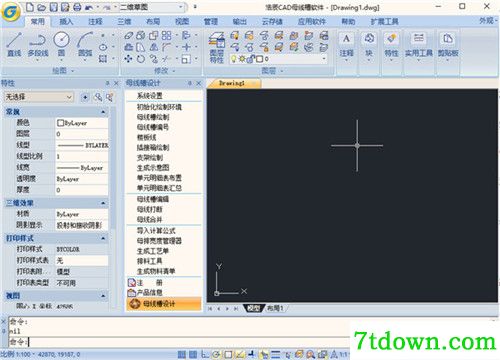Click the Array tool four-squares icon
Screen dimensions: 500x360
(166, 35)
